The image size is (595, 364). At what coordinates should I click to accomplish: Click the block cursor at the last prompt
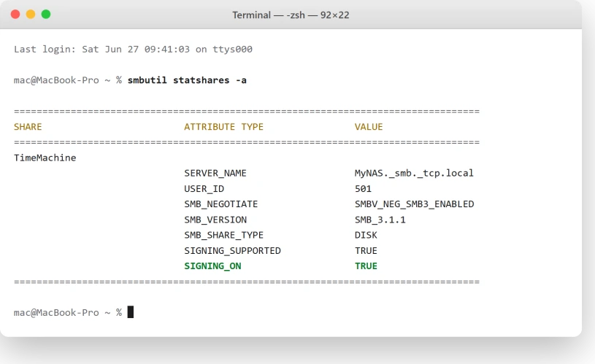[x=131, y=312]
